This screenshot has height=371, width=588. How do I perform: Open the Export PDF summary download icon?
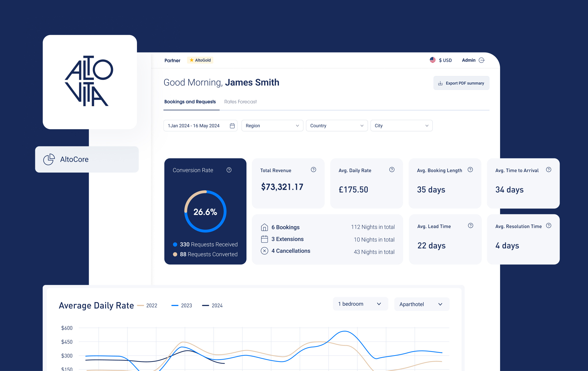[x=440, y=83]
